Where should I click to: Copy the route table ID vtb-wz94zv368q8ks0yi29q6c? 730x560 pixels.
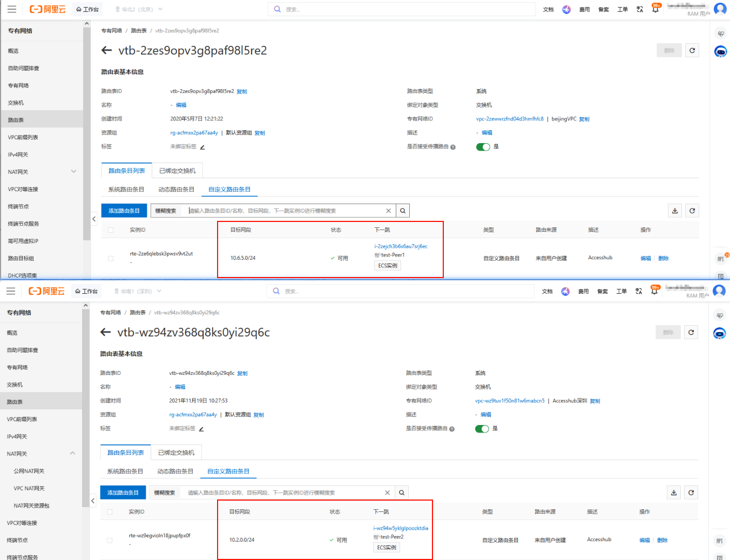pyautogui.click(x=242, y=373)
